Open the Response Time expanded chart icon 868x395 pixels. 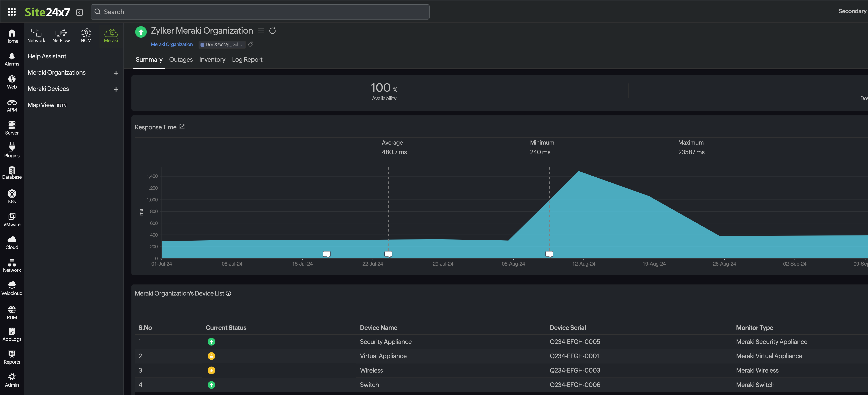point(182,127)
